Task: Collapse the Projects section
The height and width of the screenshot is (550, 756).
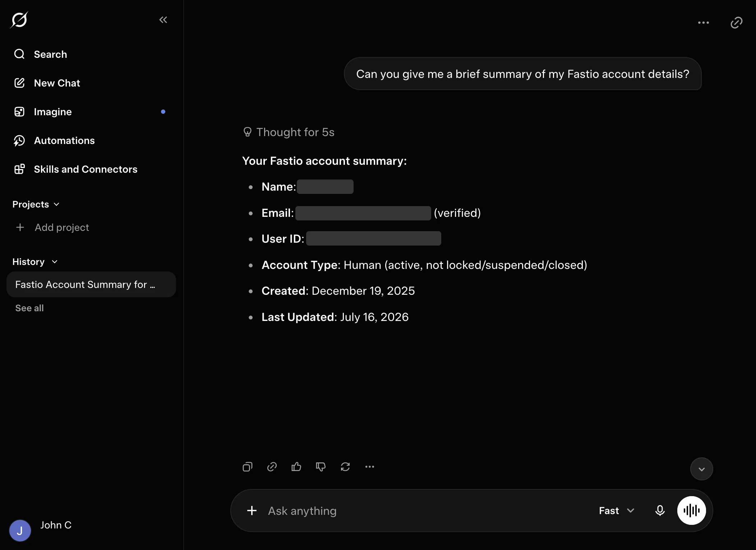Action: point(36,204)
